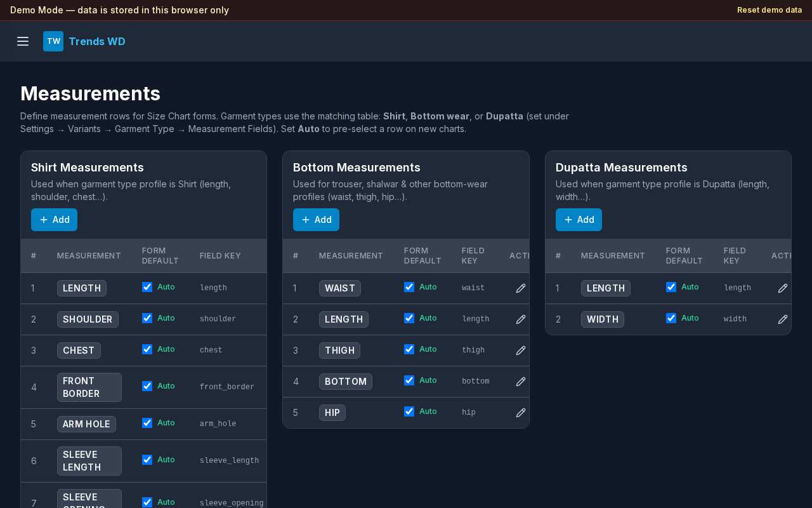Viewport: 812px width, 508px height.
Task: Click the arm_hole field key
Action: click(218, 424)
